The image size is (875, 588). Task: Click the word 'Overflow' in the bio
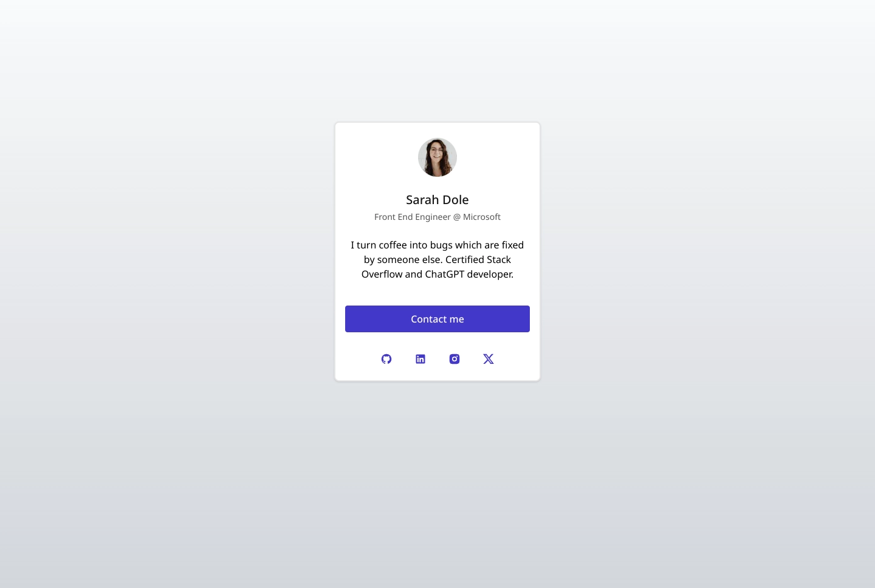[x=382, y=274]
